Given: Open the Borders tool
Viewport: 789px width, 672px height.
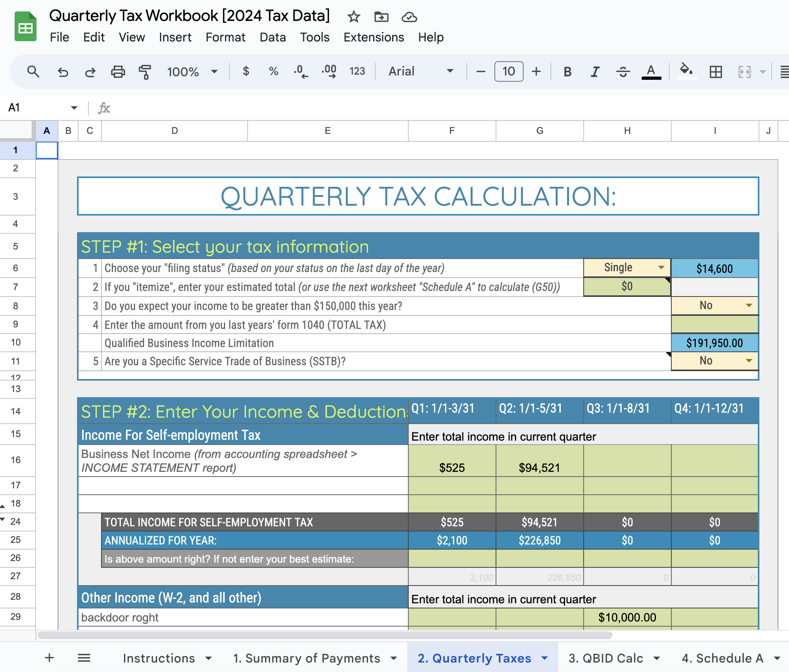Looking at the screenshot, I should click(716, 72).
